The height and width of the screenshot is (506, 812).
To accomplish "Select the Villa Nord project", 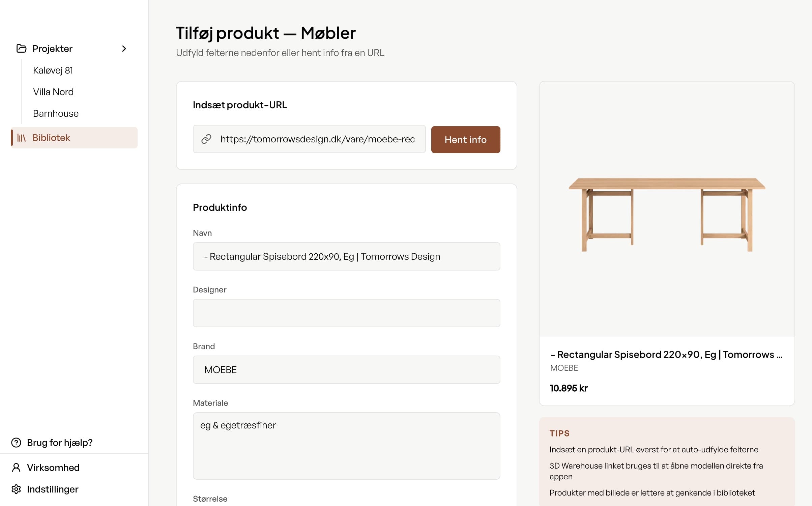I will [53, 92].
